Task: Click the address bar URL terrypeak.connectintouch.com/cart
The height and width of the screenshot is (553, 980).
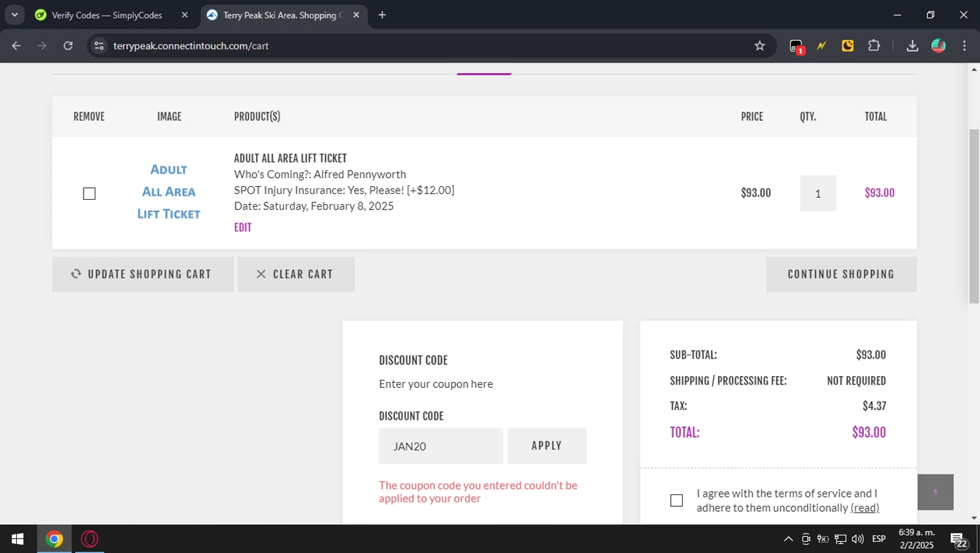Action: [191, 46]
